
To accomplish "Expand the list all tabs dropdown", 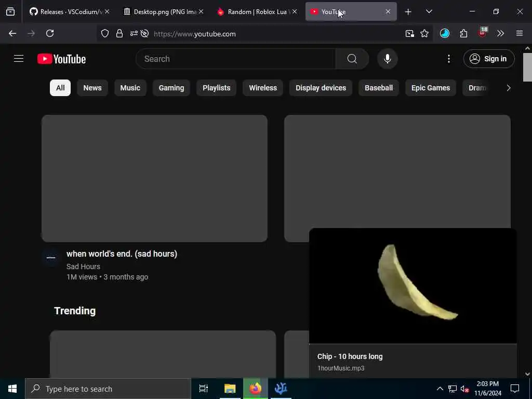I will click(x=429, y=12).
